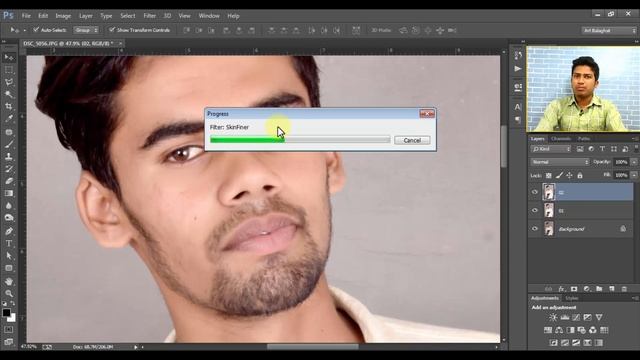Open the Actions play icon panel
640x360 pixels.
pos(518,69)
